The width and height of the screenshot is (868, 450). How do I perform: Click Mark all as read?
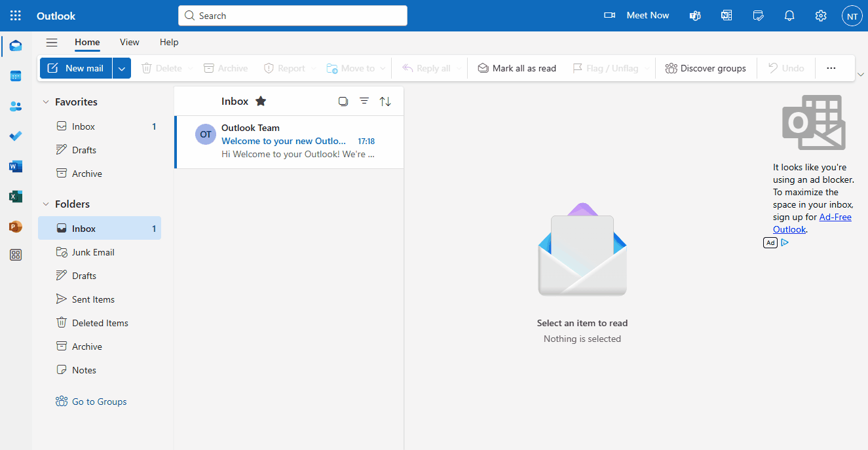(x=517, y=68)
